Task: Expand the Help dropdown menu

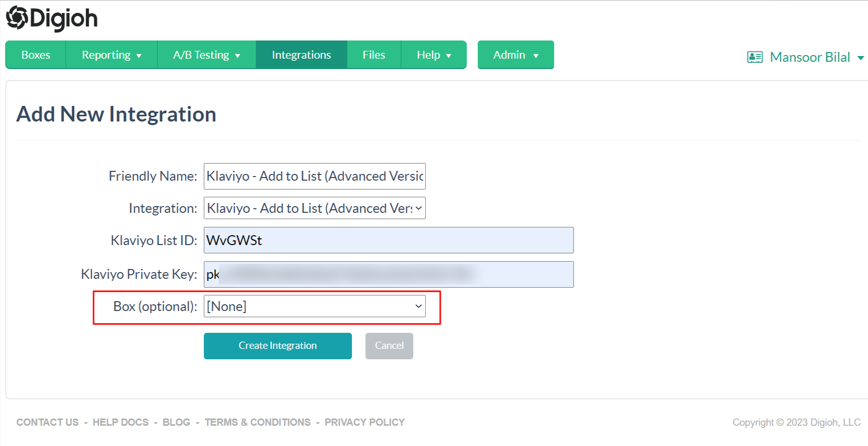Action: [x=433, y=55]
